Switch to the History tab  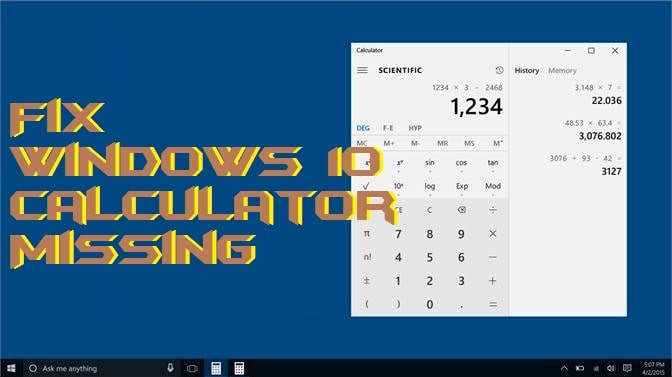[x=527, y=71]
